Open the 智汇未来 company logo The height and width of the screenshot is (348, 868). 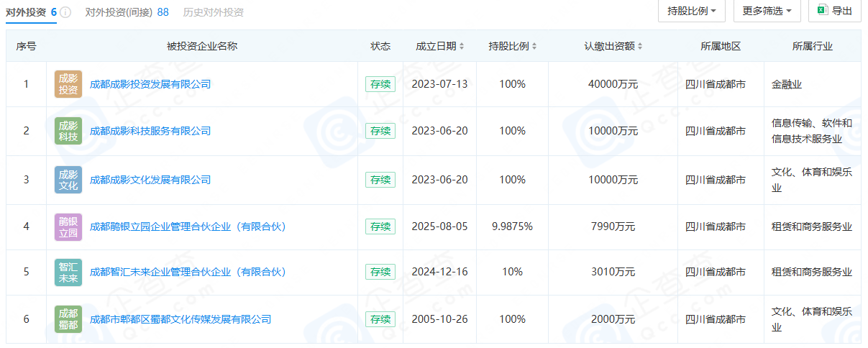[68, 272]
